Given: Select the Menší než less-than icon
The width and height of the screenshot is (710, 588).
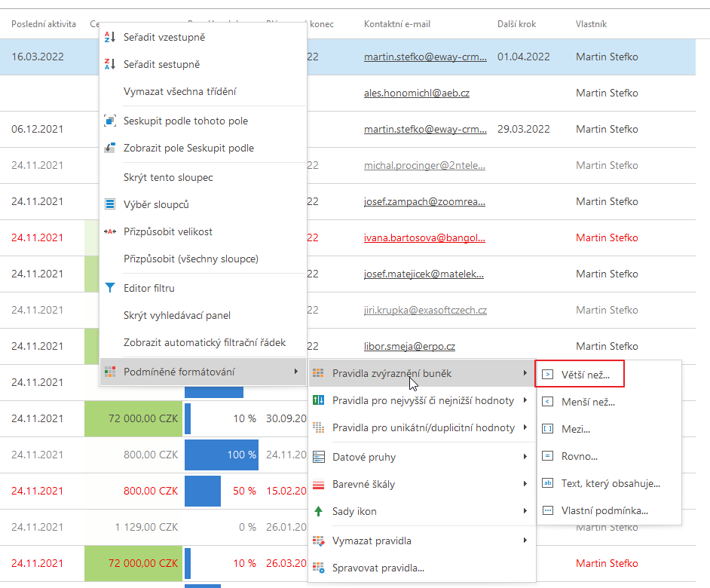Looking at the screenshot, I should 548,402.
